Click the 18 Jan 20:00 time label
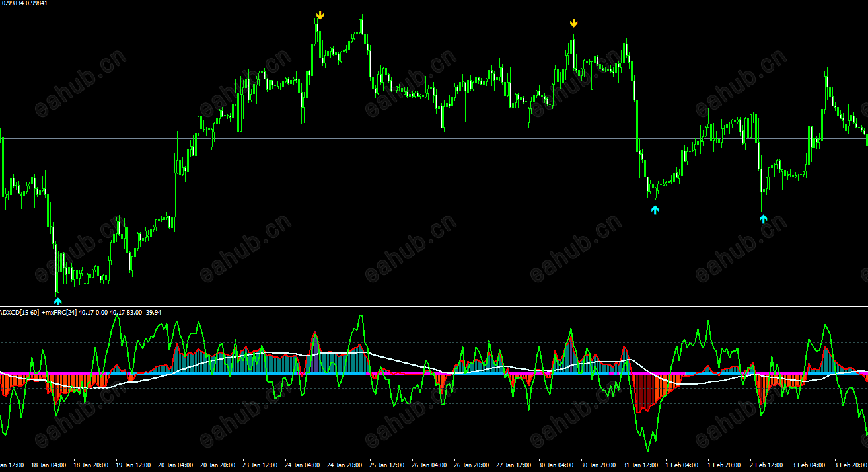 pos(91,465)
